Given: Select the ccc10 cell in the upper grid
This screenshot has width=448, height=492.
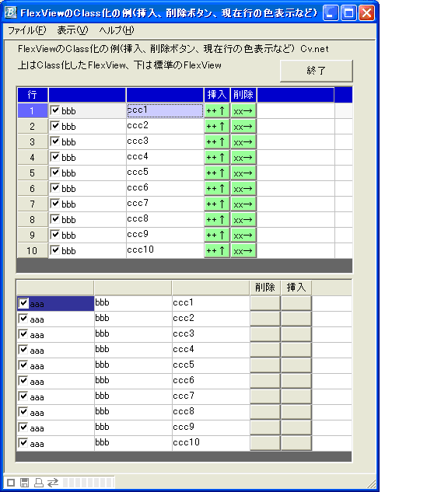Looking at the screenshot, I should 165,251.
